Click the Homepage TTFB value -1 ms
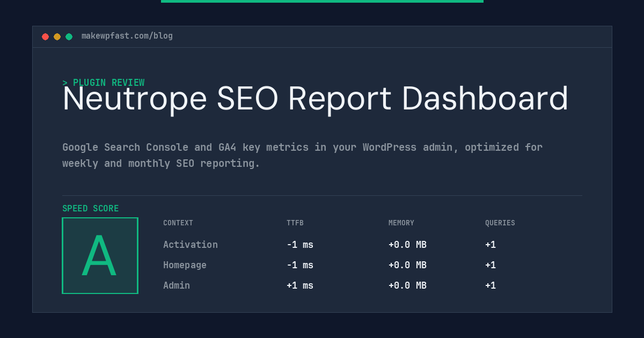The height and width of the screenshot is (338, 644). click(300, 265)
